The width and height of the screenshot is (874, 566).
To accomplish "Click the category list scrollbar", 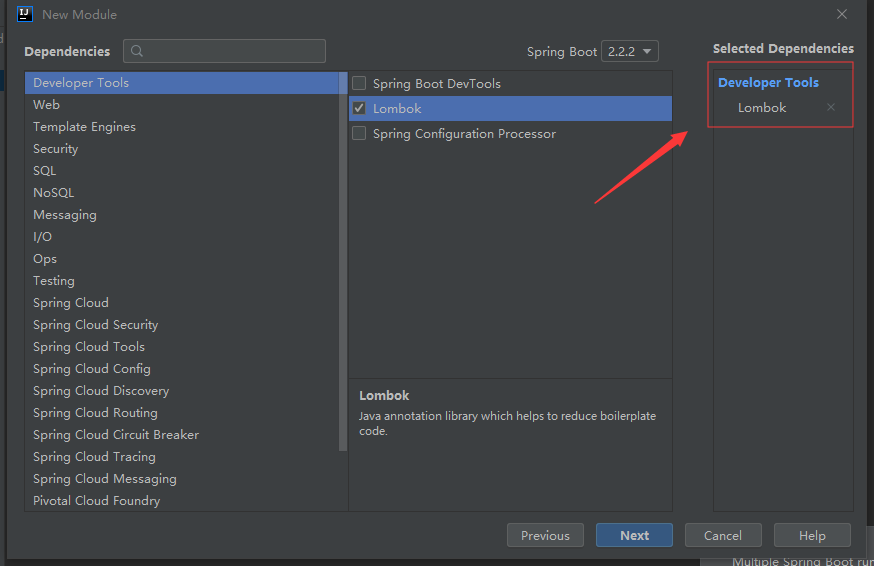I will [343, 261].
